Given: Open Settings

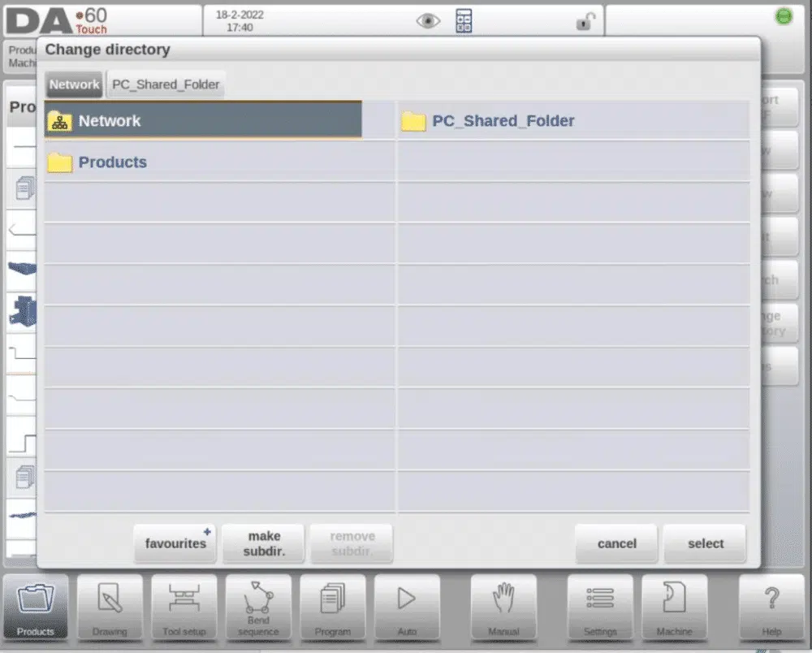Looking at the screenshot, I should coord(600,608).
